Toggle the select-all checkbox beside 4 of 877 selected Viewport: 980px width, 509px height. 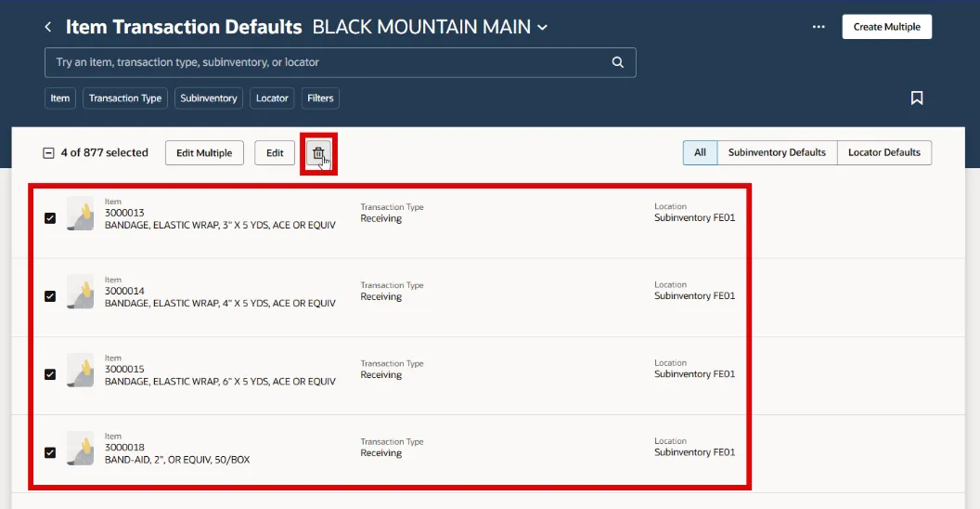(49, 153)
